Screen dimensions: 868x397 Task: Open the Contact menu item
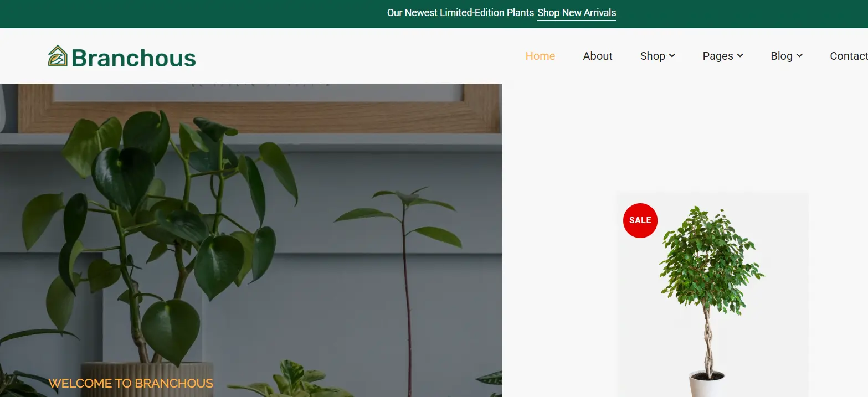849,56
